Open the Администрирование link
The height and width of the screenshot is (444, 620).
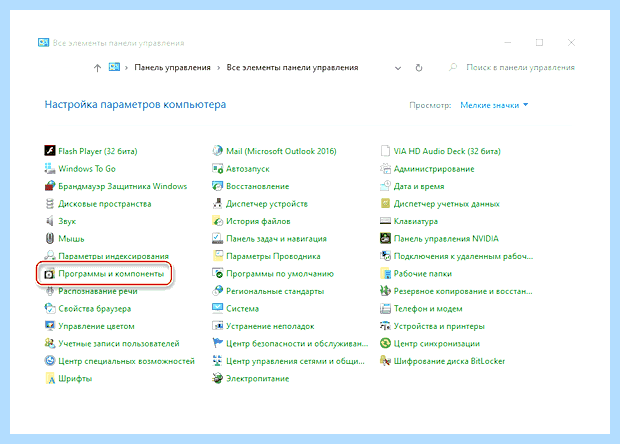click(434, 169)
